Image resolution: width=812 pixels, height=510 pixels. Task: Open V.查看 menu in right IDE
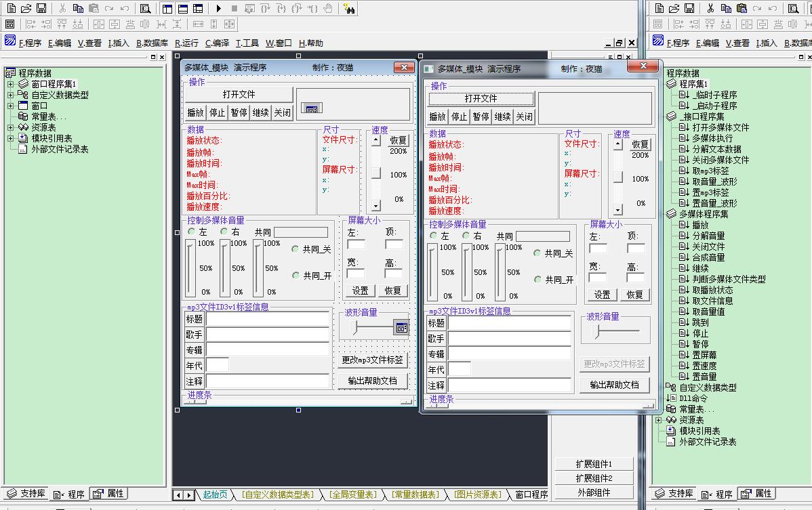click(738, 43)
